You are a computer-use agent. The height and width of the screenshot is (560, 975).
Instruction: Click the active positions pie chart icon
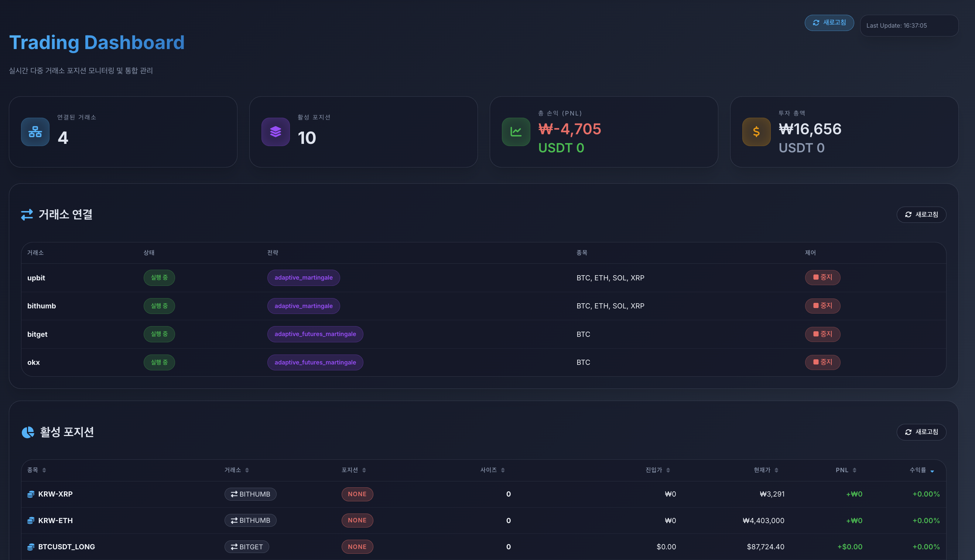coord(28,432)
